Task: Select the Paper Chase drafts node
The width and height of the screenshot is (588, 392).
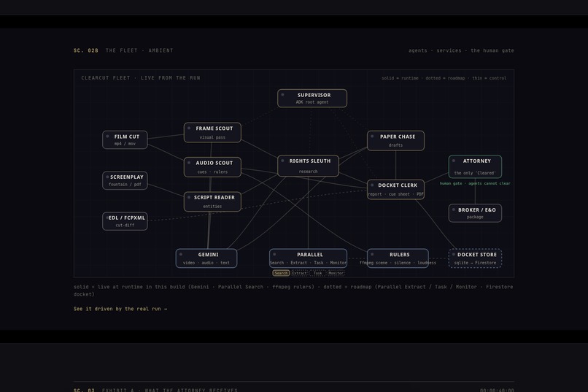Action: coord(395,141)
